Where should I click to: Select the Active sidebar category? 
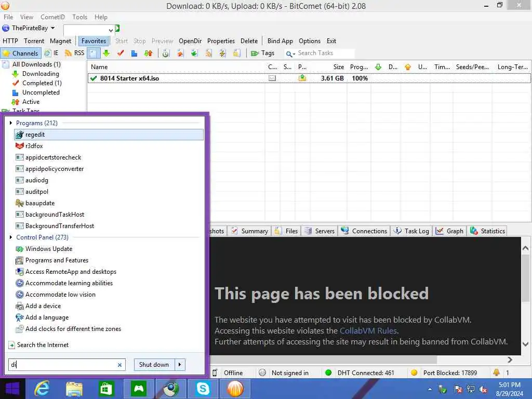coord(31,102)
